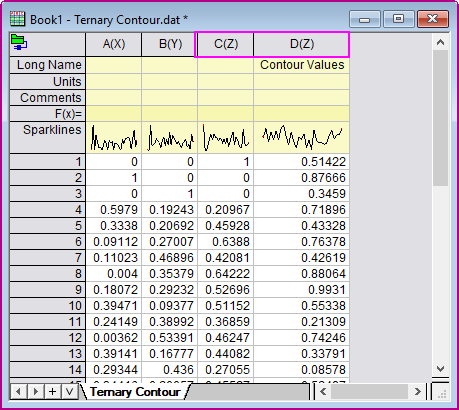Click cell with value 0.21309
This screenshot has width=459, height=410.
pyautogui.click(x=302, y=322)
